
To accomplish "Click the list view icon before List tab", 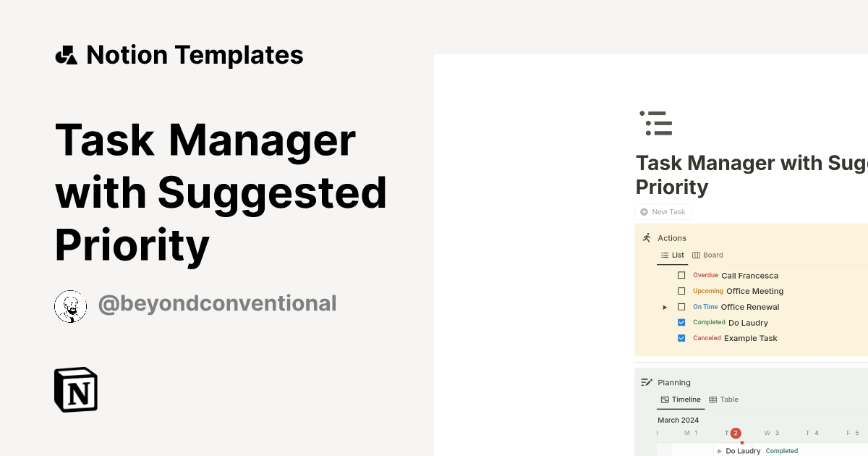I will coord(664,255).
